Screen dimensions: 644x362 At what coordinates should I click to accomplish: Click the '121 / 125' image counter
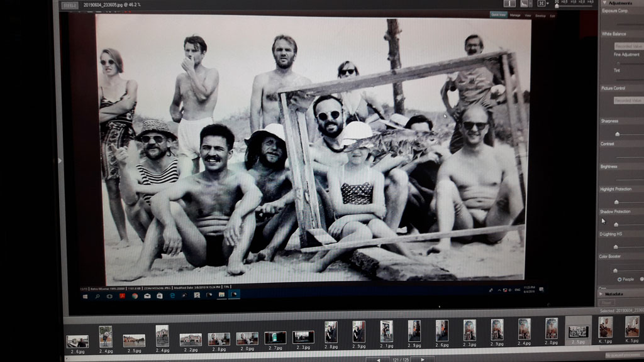point(401,360)
